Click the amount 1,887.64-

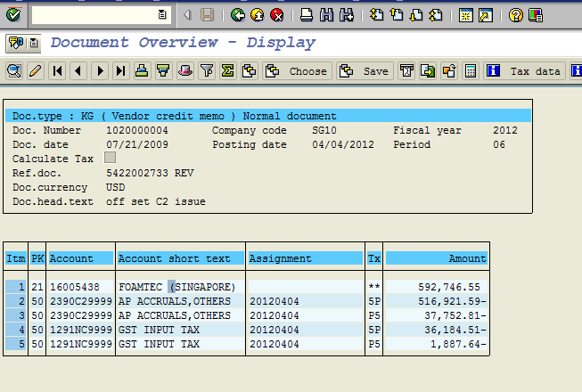pyautogui.click(x=458, y=344)
